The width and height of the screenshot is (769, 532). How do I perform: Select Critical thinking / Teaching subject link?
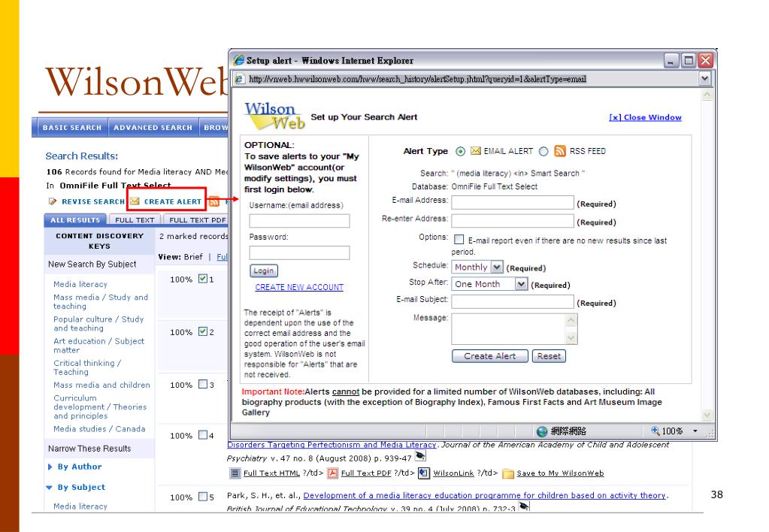[87, 367]
